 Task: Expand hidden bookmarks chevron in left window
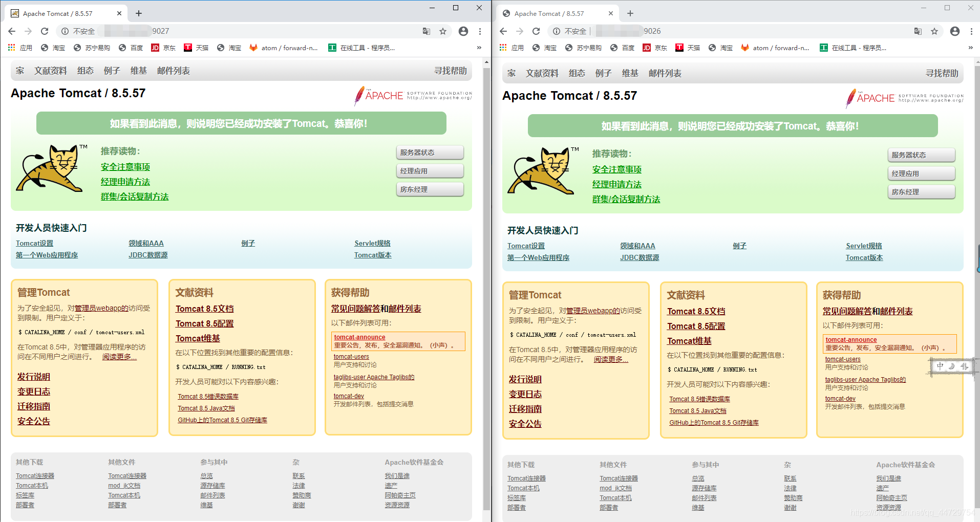[x=479, y=48]
